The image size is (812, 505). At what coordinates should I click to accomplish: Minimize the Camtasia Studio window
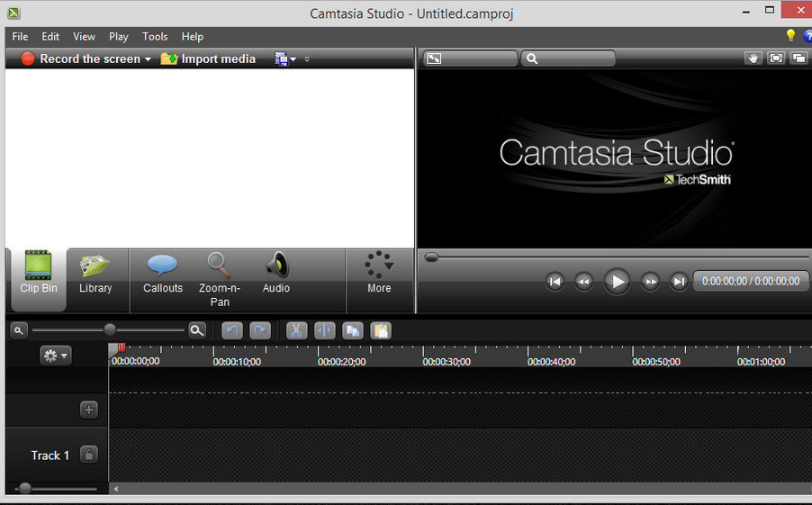[x=746, y=12]
